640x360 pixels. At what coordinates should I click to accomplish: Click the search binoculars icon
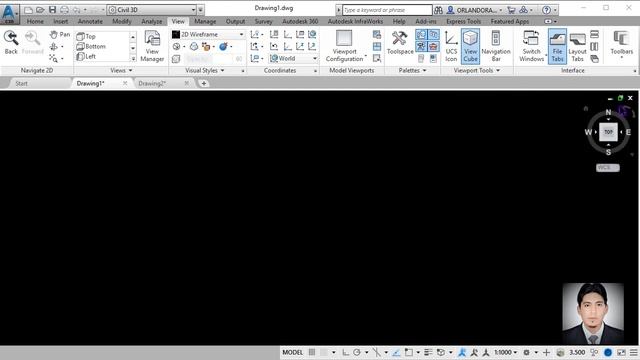438,10
